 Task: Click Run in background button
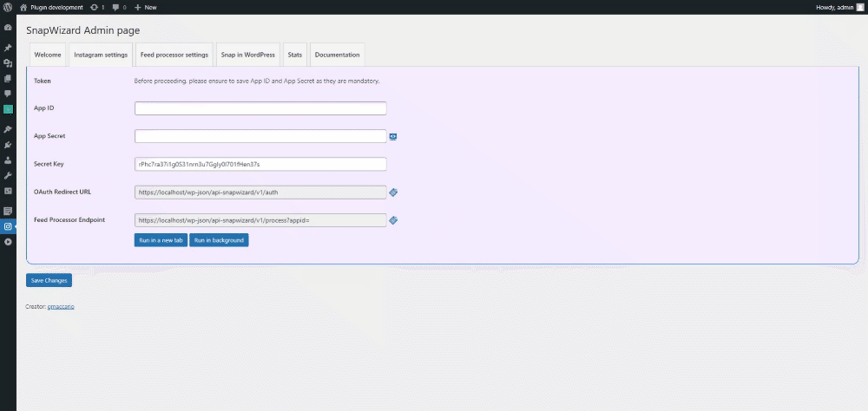(x=220, y=240)
